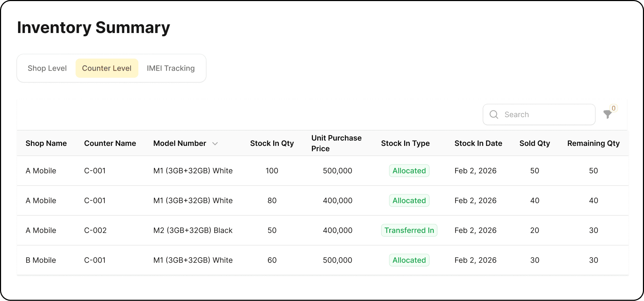Click the Unit Purchase Price header
This screenshot has height=301, width=644.
[336, 143]
